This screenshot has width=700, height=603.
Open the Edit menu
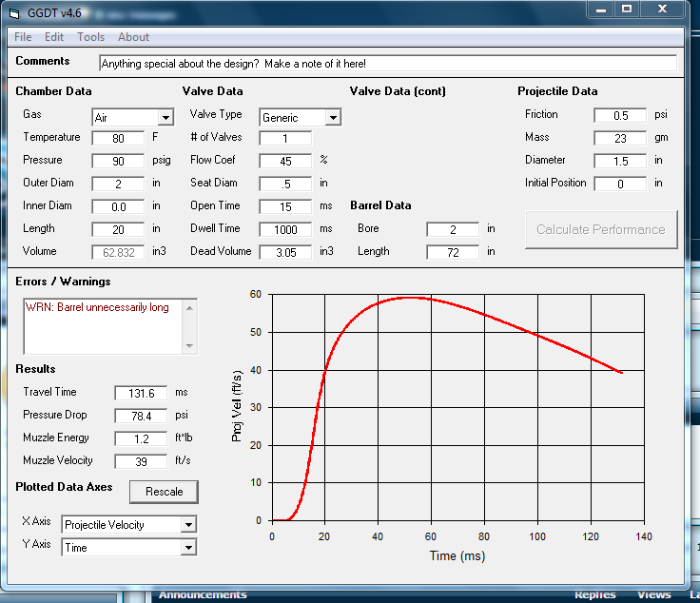tap(54, 37)
